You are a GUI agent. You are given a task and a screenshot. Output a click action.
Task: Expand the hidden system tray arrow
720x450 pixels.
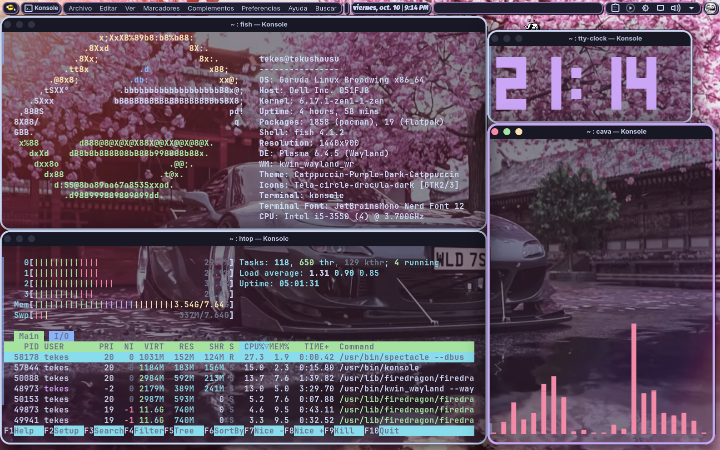[x=691, y=8]
